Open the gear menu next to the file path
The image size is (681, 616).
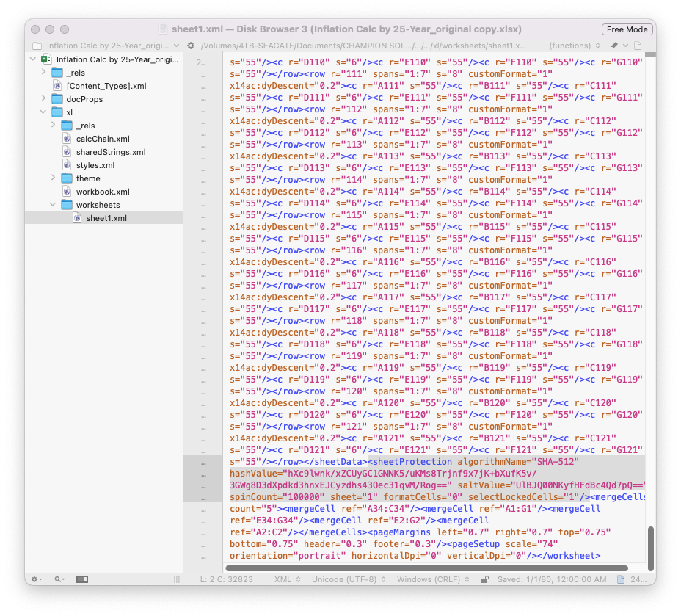tap(191, 46)
